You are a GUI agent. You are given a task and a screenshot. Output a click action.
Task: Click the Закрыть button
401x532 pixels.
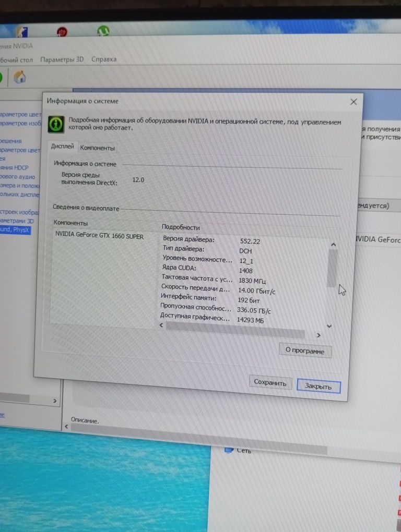click(318, 386)
